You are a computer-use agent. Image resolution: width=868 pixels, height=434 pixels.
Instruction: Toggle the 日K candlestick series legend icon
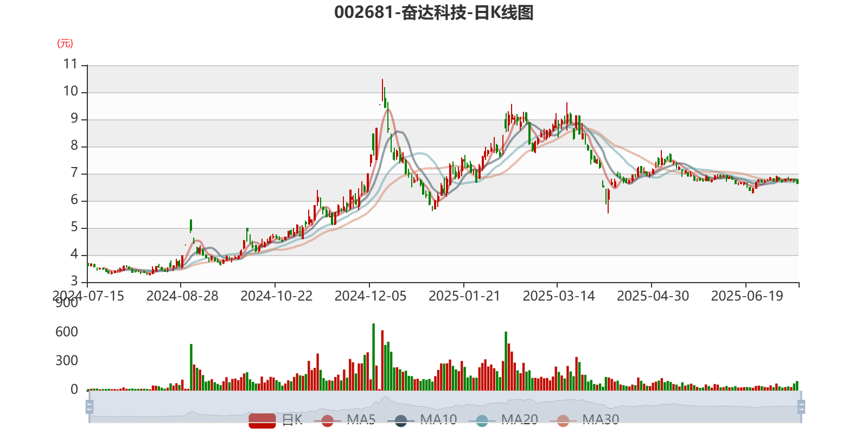[x=262, y=420]
